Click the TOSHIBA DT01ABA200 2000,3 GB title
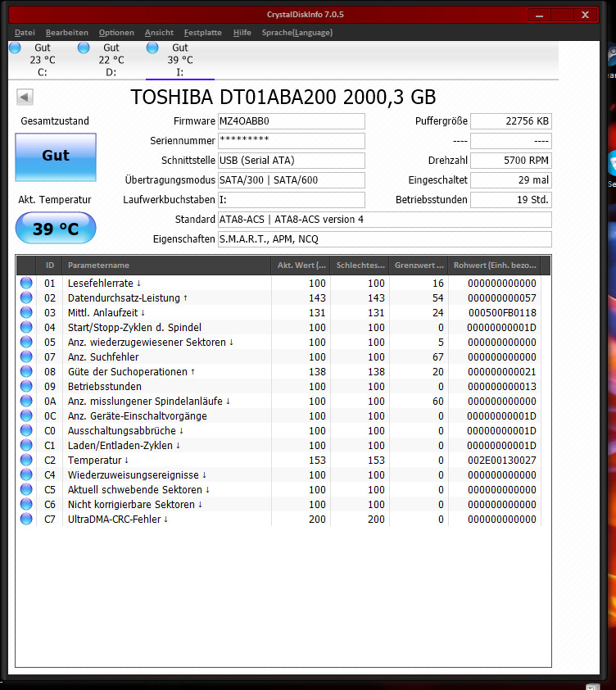Viewport: 616px width, 690px height. pyautogui.click(x=283, y=98)
